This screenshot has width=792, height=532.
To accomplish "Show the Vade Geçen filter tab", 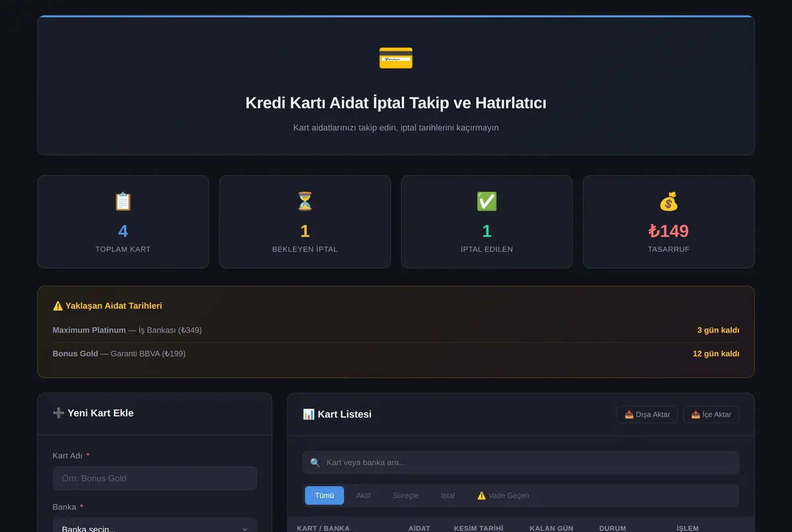I will tap(503, 496).
